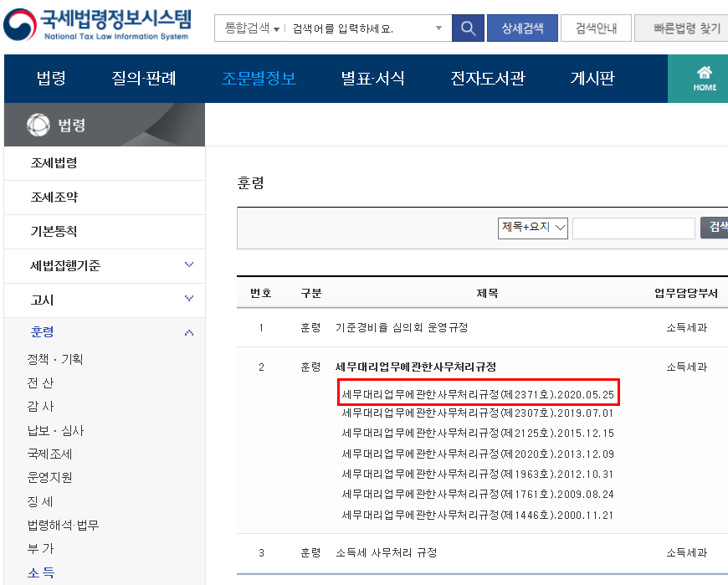The width and height of the screenshot is (728, 585).
Task: Open the 제1761호 2009.08.24 revision
Action: 478,495
